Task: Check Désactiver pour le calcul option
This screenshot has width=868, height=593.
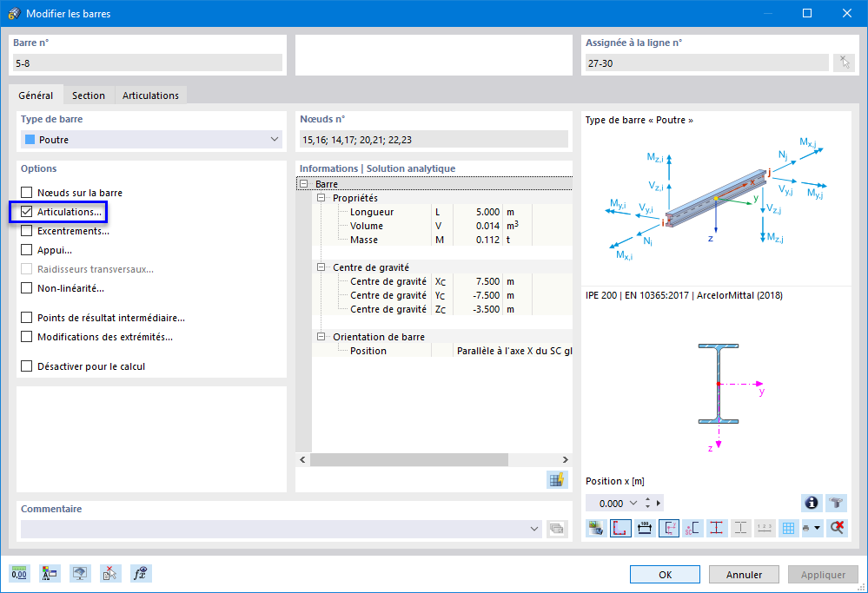Action: click(27, 366)
